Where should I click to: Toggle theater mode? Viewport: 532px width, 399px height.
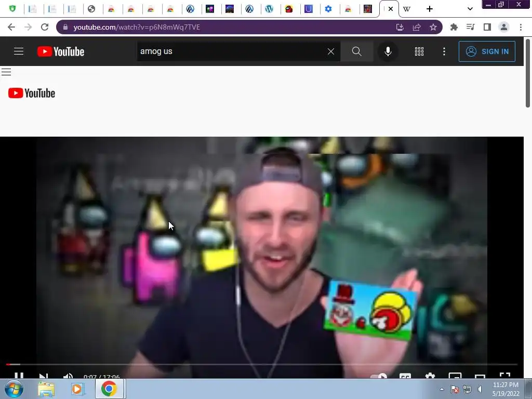(480, 376)
